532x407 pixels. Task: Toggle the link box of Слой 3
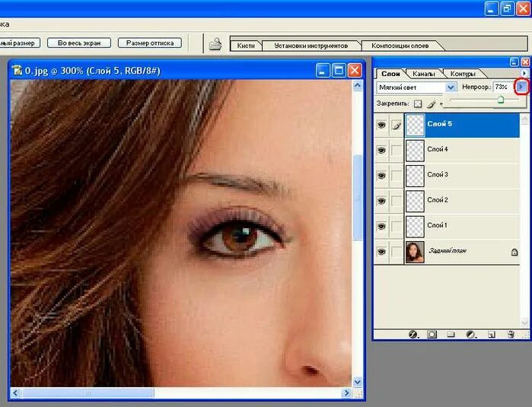tap(397, 176)
